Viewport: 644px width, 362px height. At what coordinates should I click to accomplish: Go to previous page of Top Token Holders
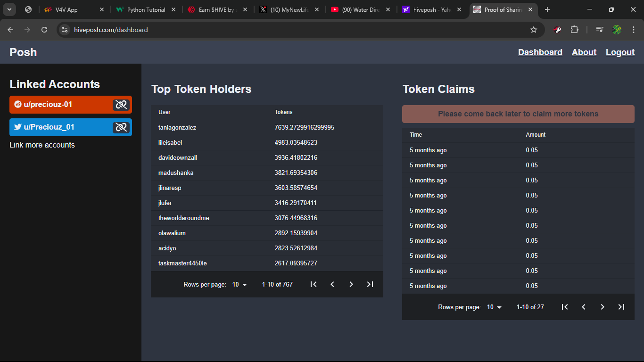click(332, 284)
